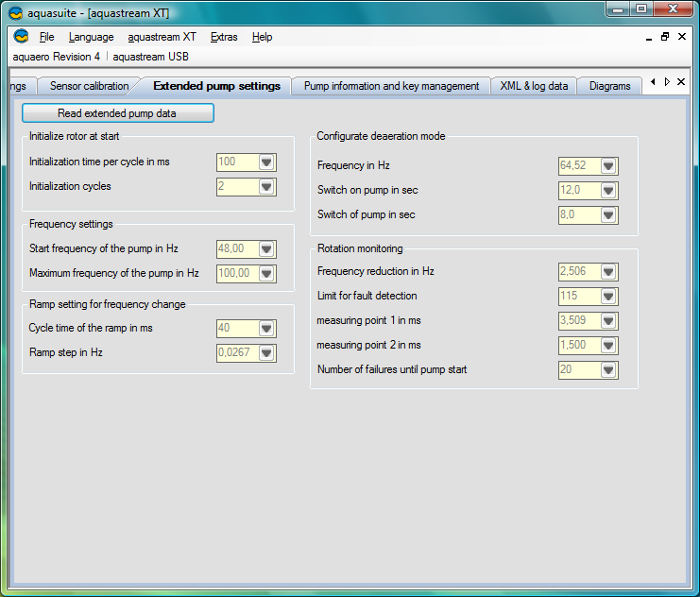Click the 'Frequency settings' group label
The width and height of the screenshot is (700, 597).
click(71, 224)
